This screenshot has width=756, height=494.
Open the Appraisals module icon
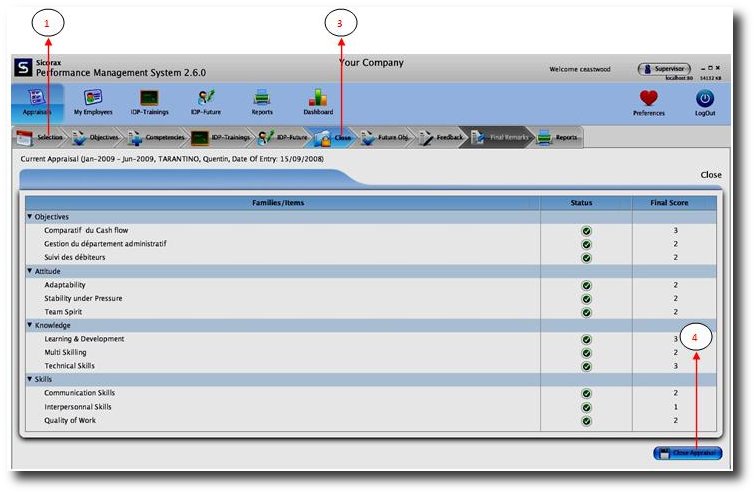[36, 100]
